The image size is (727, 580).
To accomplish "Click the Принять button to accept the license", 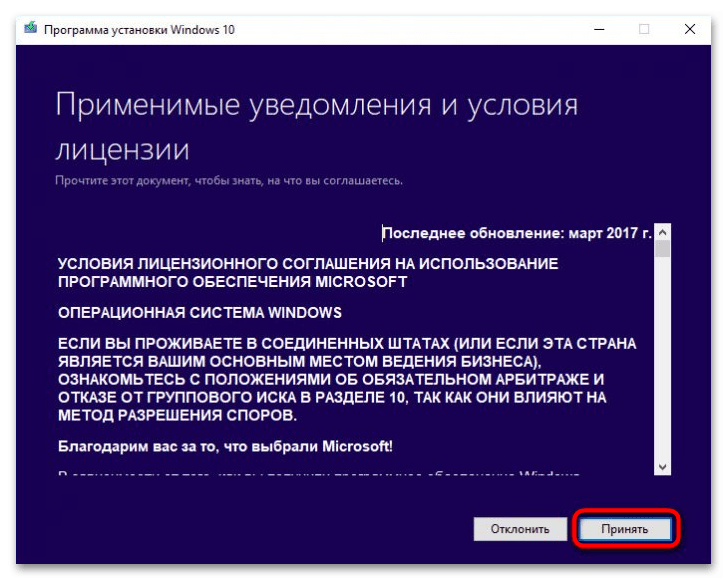I will tap(625, 529).
